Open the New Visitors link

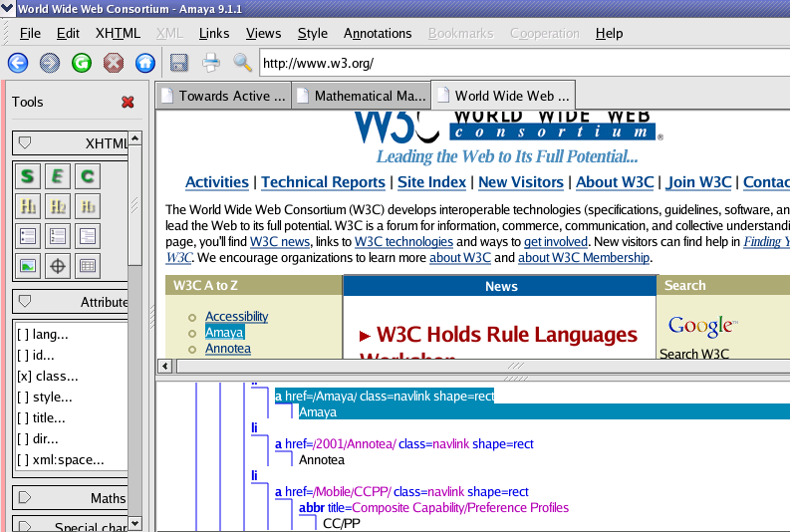(521, 182)
